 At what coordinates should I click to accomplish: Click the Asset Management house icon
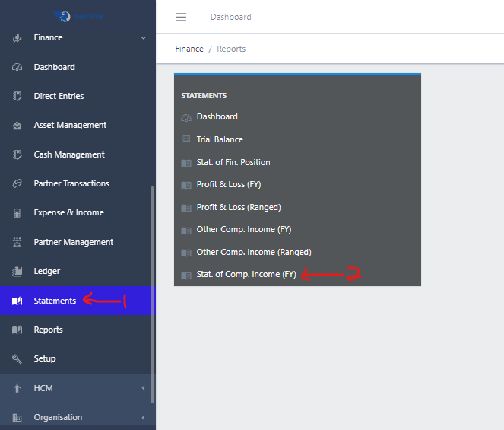coord(17,126)
